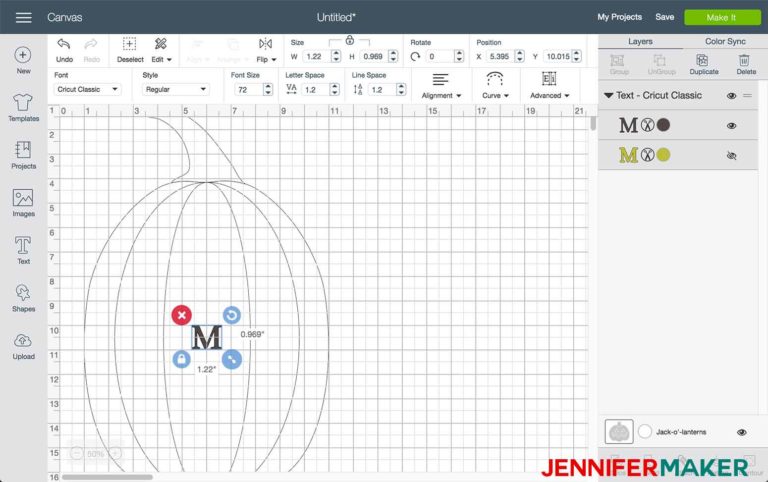Image resolution: width=768 pixels, height=482 pixels.
Task: Switch to the Color Sync tab
Action: (x=725, y=42)
